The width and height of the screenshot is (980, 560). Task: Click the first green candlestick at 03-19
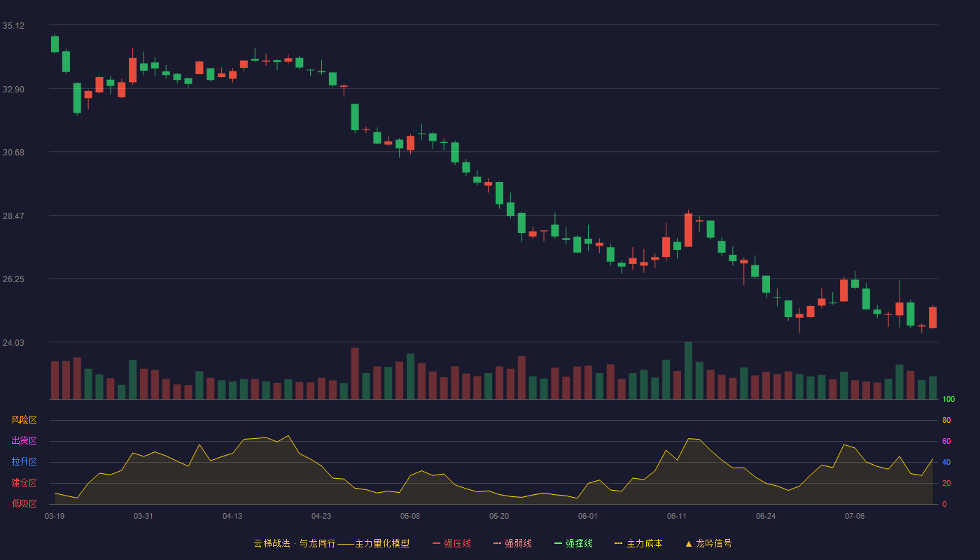point(55,44)
